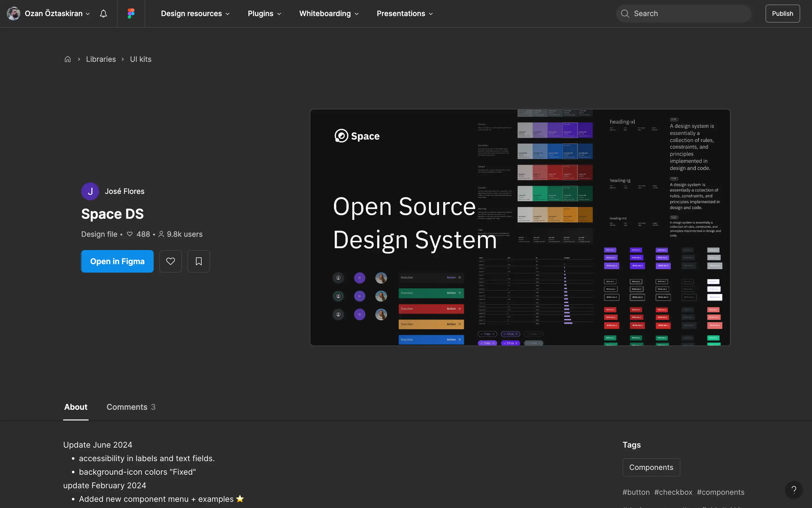Click 'accessibility in labels and text fields.' bullet
The image size is (812, 508).
click(x=147, y=458)
